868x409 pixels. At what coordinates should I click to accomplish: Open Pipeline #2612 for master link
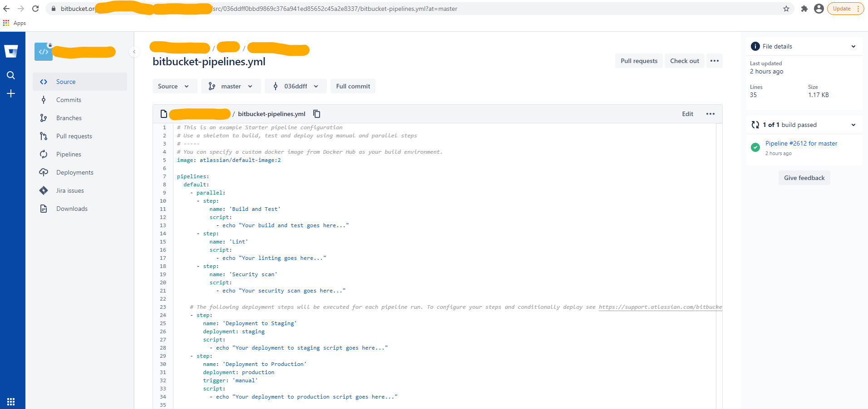[x=801, y=143]
